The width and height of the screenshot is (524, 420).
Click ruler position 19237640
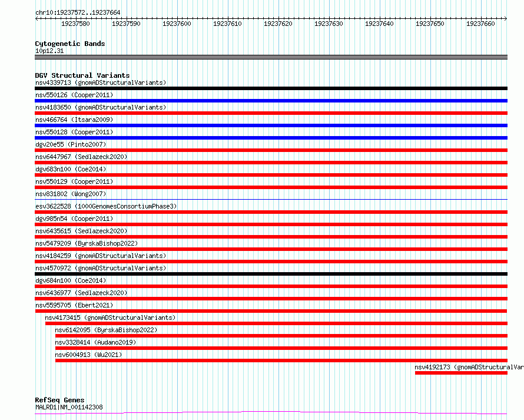coord(379,24)
